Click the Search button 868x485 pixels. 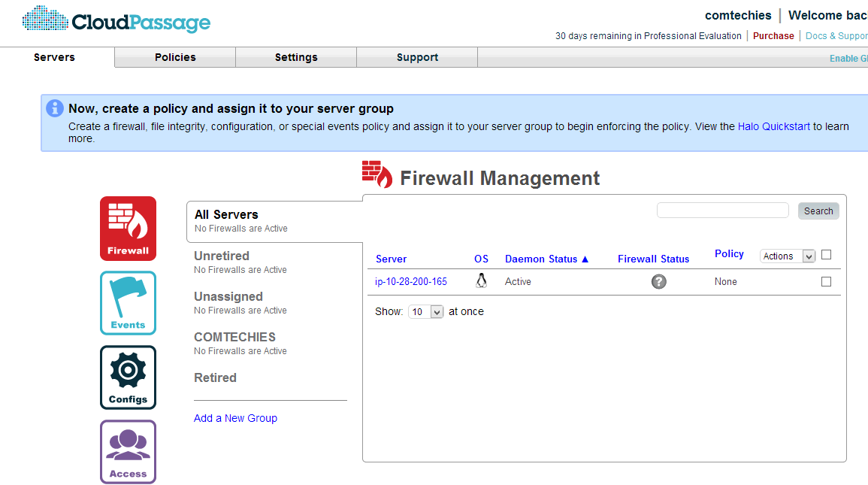click(818, 211)
